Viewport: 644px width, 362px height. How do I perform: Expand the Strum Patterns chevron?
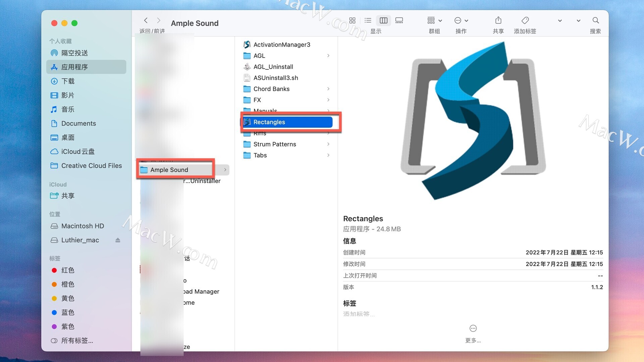click(x=328, y=144)
